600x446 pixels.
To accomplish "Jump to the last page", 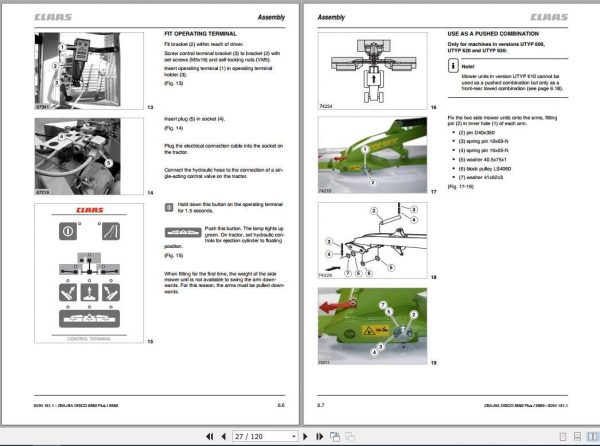I will pyautogui.click(x=320, y=436).
